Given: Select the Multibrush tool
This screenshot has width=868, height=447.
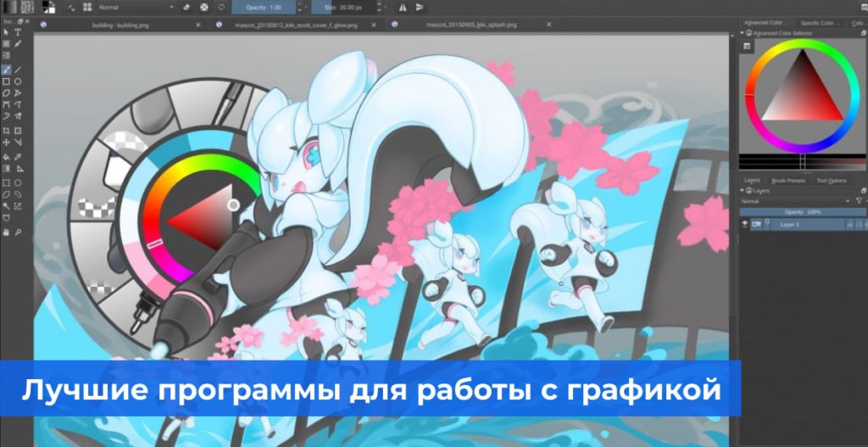Looking at the screenshot, I should click(18, 115).
